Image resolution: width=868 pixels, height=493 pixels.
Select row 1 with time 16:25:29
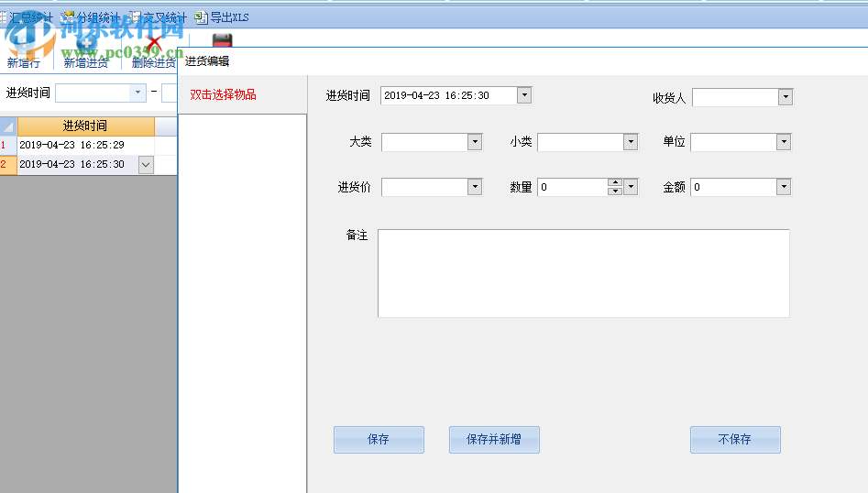click(86, 145)
